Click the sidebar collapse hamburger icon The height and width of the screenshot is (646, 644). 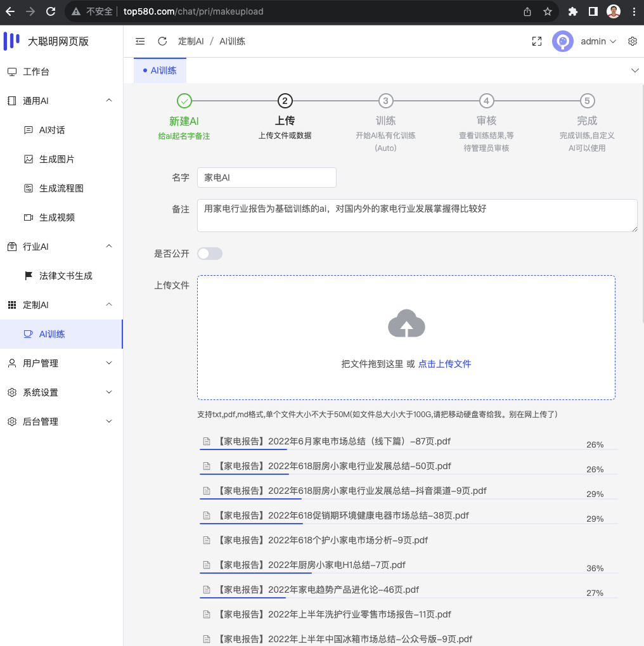(139, 41)
